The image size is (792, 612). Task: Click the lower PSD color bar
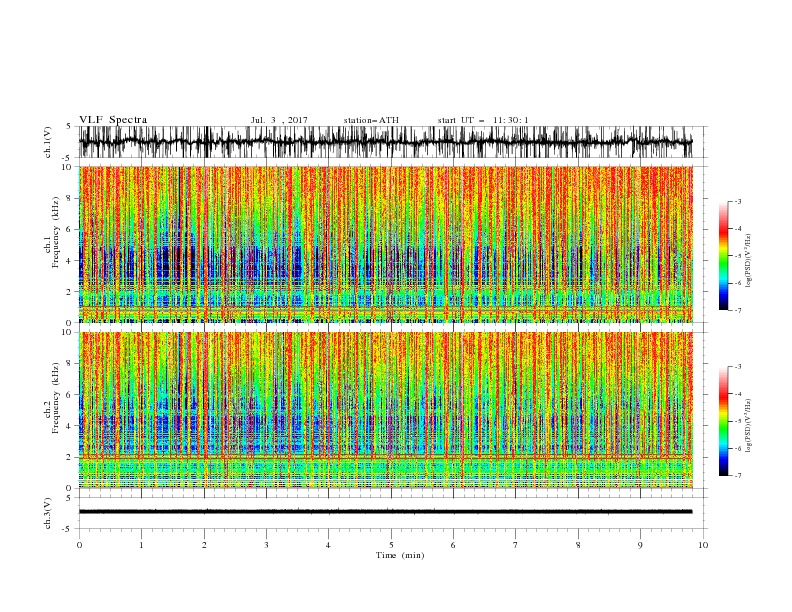(x=723, y=421)
